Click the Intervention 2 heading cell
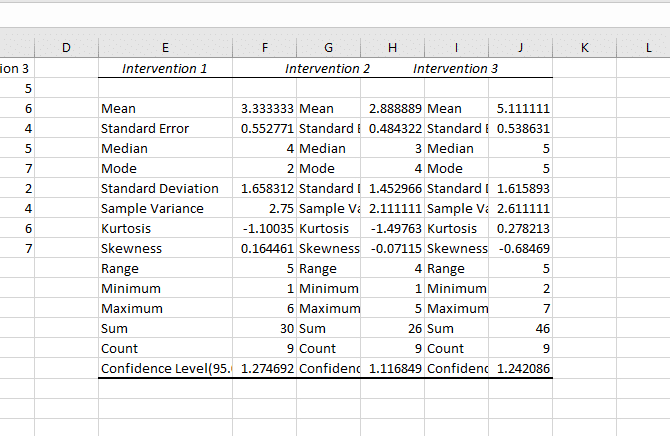Viewport: 670px width, 436px height. click(328, 69)
